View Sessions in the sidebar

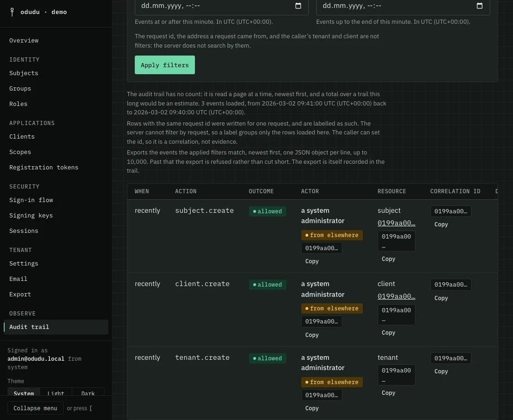coord(56,231)
